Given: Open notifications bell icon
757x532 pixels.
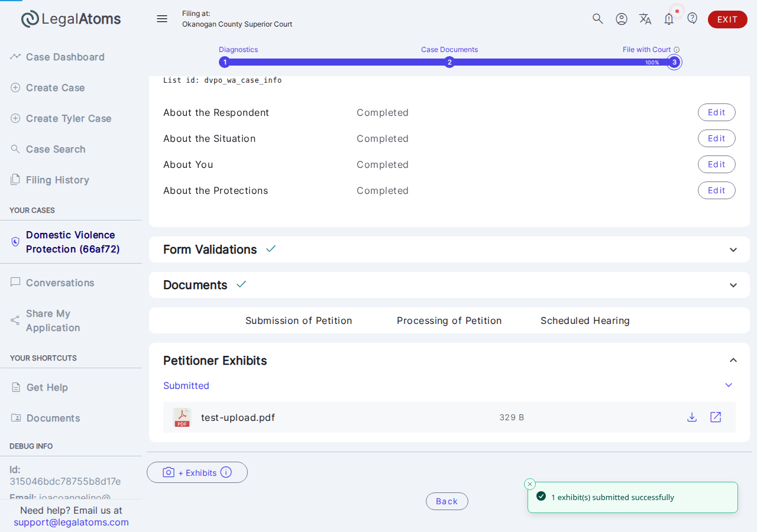Looking at the screenshot, I should click(x=669, y=19).
